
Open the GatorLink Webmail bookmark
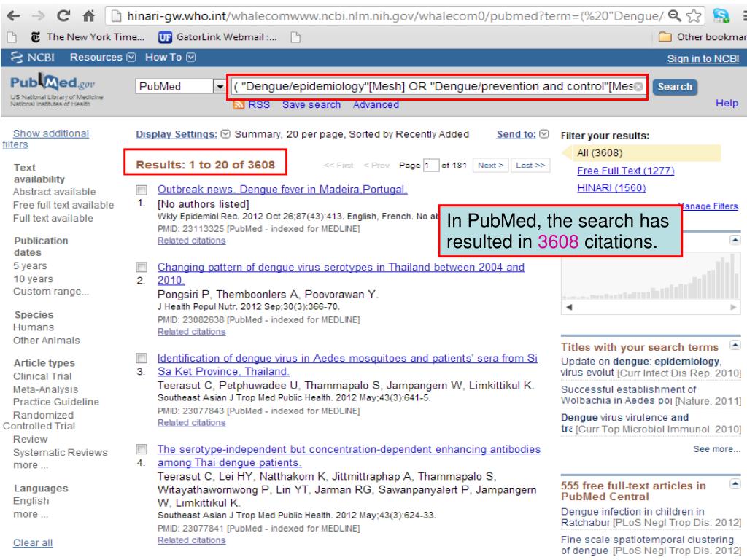click(x=217, y=36)
